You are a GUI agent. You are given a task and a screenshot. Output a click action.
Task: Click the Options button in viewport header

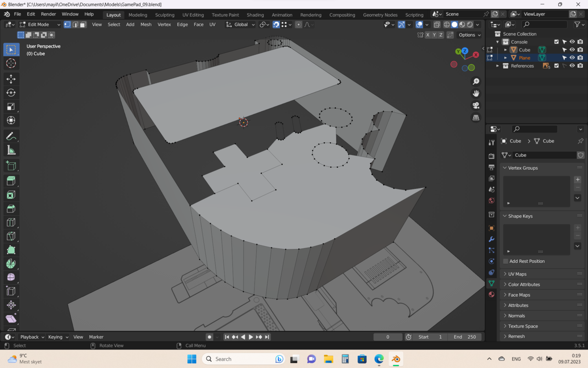469,35
